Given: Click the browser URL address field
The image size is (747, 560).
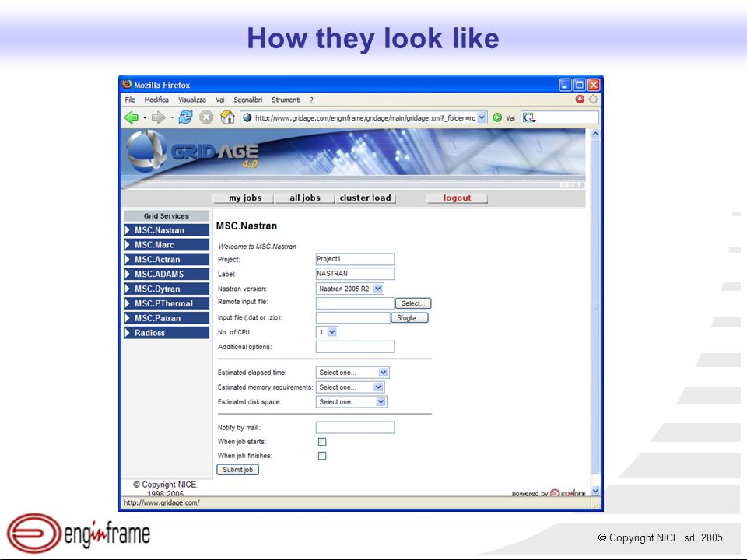Looking at the screenshot, I should [x=365, y=117].
